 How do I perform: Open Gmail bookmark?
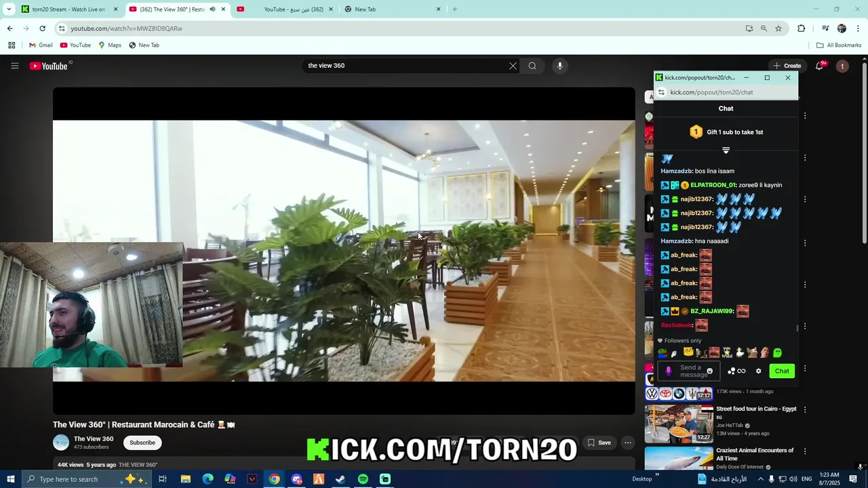point(41,45)
